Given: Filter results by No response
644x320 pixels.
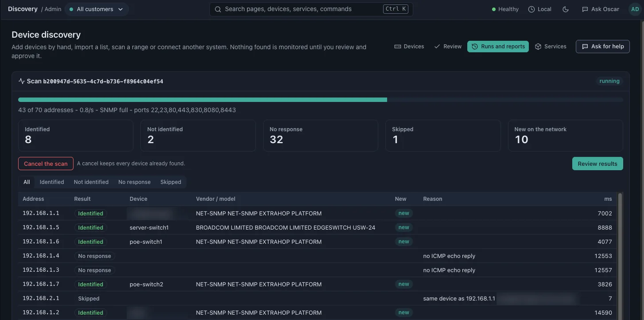Looking at the screenshot, I should (134, 182).
